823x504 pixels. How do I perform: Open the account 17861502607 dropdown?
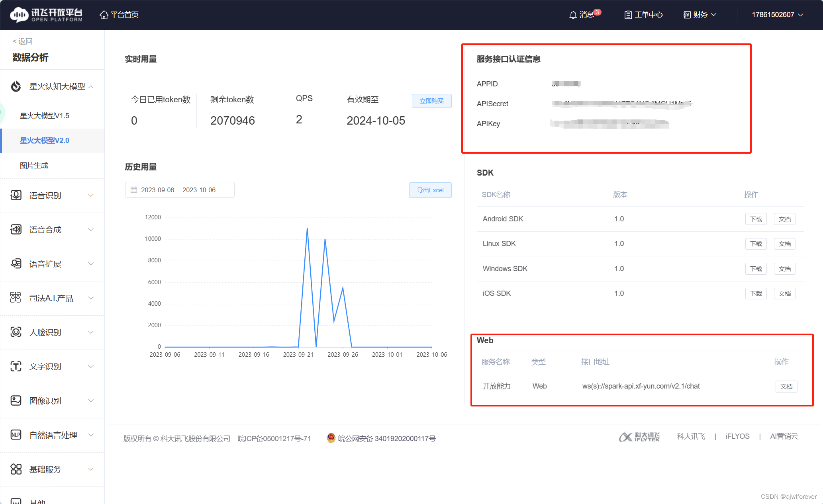tap(777, 15)
